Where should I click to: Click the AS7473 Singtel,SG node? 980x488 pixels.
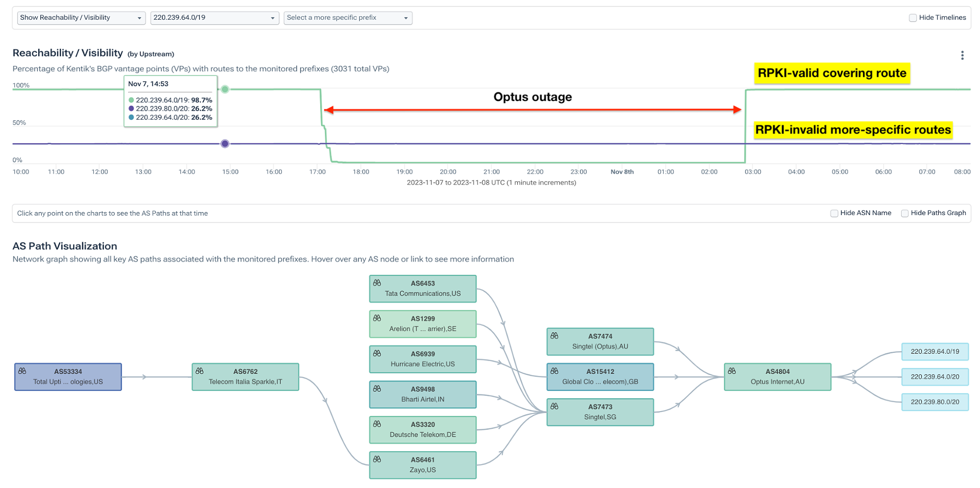(x=600, y=412)
